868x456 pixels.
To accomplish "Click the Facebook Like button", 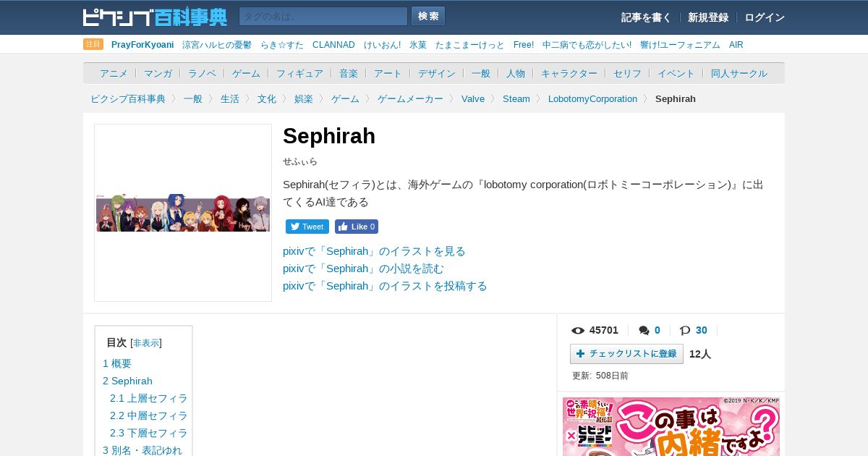I will pyautogui.click(x=357, y=227).
